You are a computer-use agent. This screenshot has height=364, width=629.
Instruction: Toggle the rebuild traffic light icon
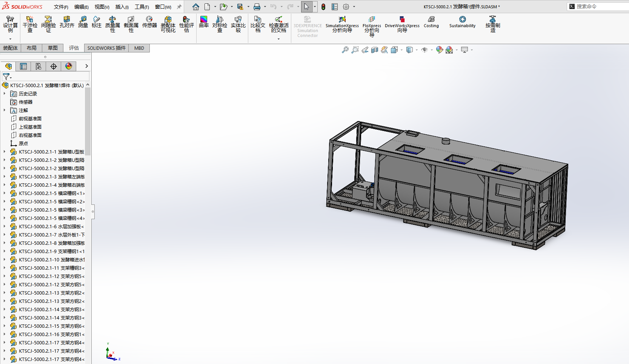(x=323, y=7)
